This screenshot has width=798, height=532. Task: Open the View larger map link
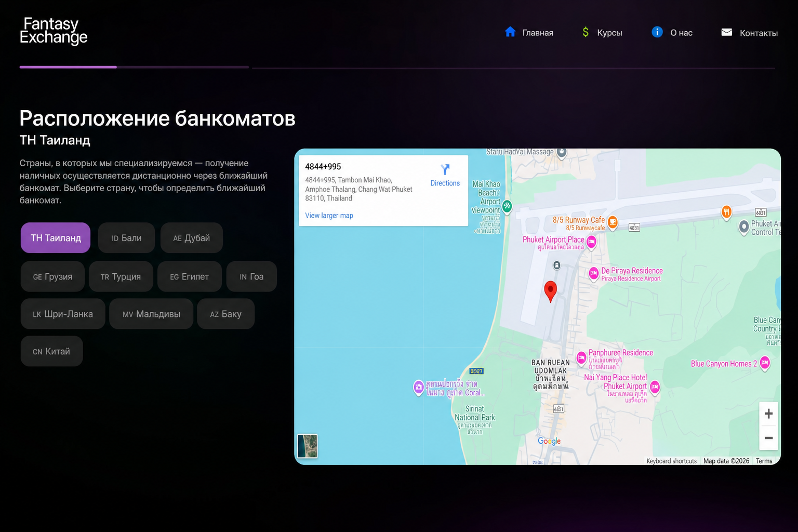pyautogui.click(x=329, y=216)
